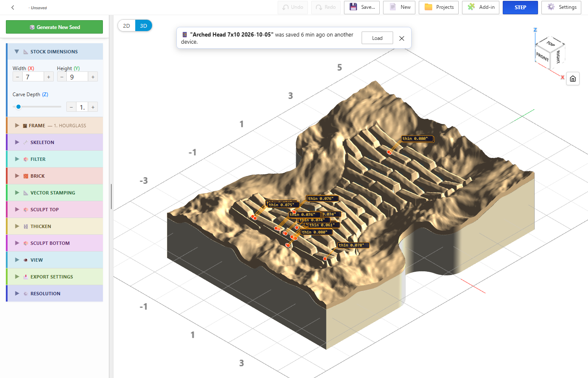
Task: Switch viewport to 3D mode
Action: (x=144, y=26)
